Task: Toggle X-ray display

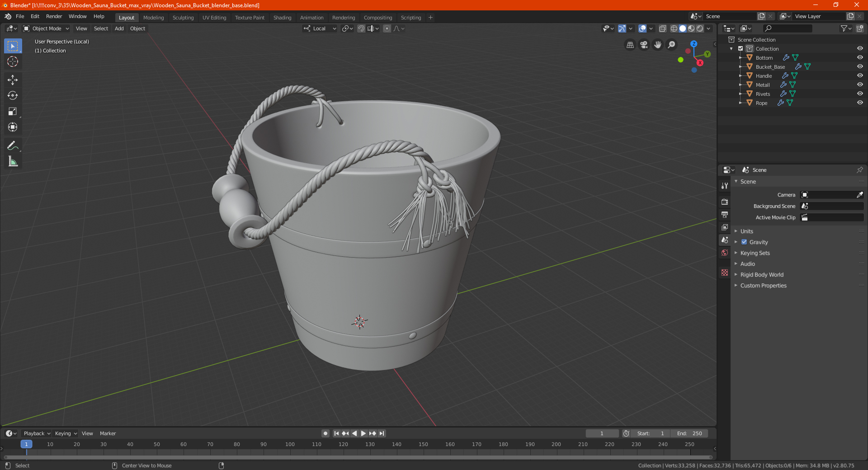Action: pos(662,28)
